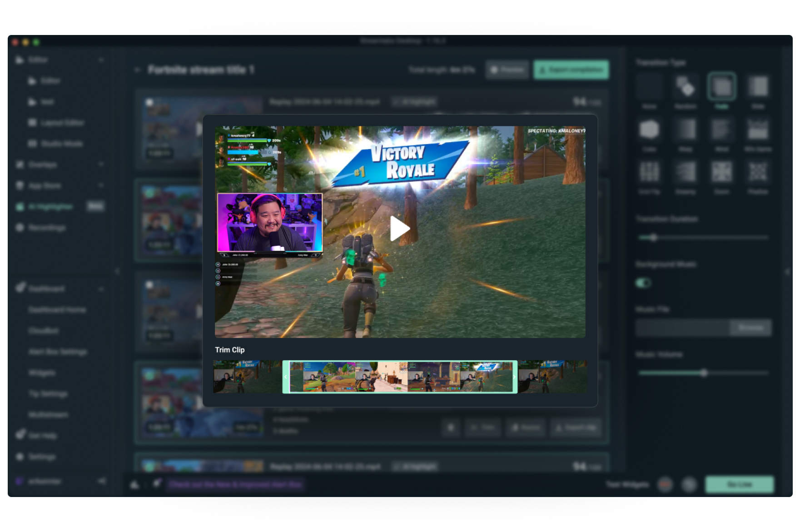Open Alert Box Settings in sidebar
800x532 pixels.
58,351
